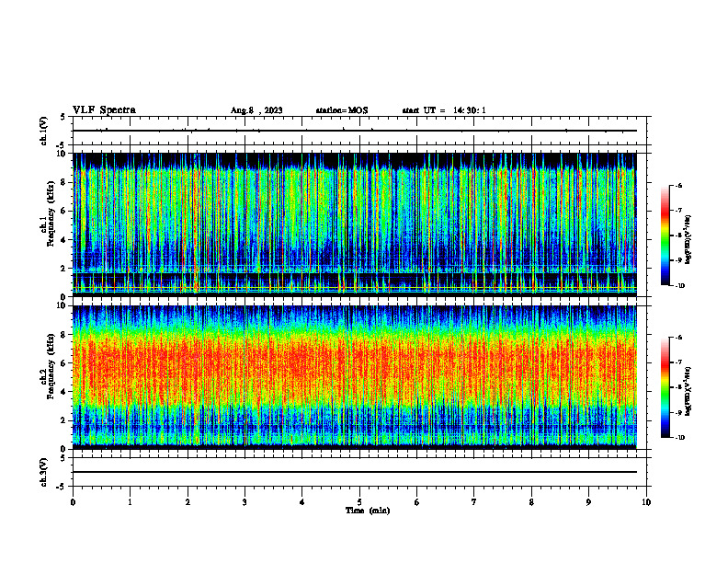Viewport: 728px width, 563px height.
Task: Select the ch.2 "Frequency (kHz)" axis label
Action: click(x=51, y=365)
